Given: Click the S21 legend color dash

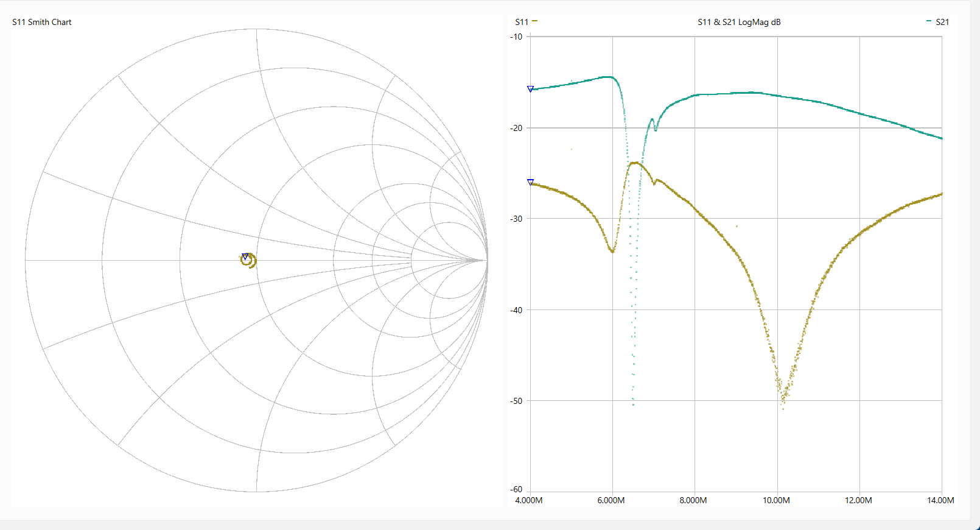Looking at the screenshot, I should (x=928, y=21).
